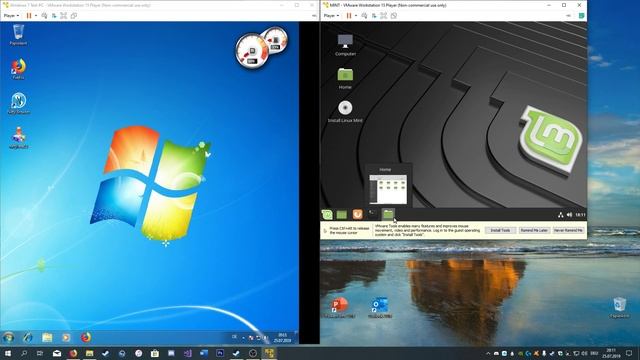The image size is (640, 360).
Task: Click Files manager icon in Mint panel
Action: [388, 214]
